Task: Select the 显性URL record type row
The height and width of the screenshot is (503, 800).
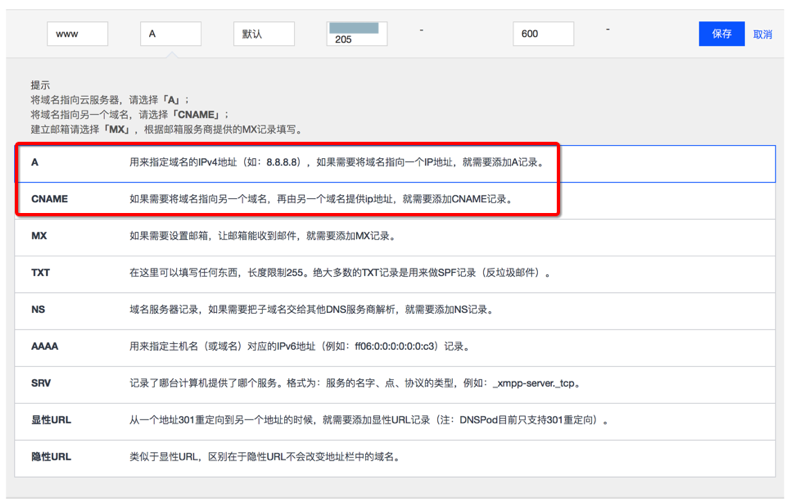Action: pos(395,421)
